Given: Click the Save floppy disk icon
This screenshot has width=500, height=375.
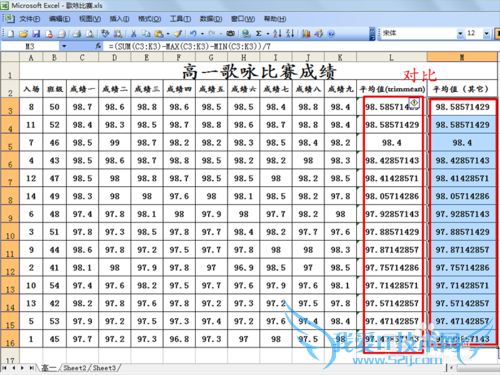Looking at the screenshot, I should tap(36, 34).
